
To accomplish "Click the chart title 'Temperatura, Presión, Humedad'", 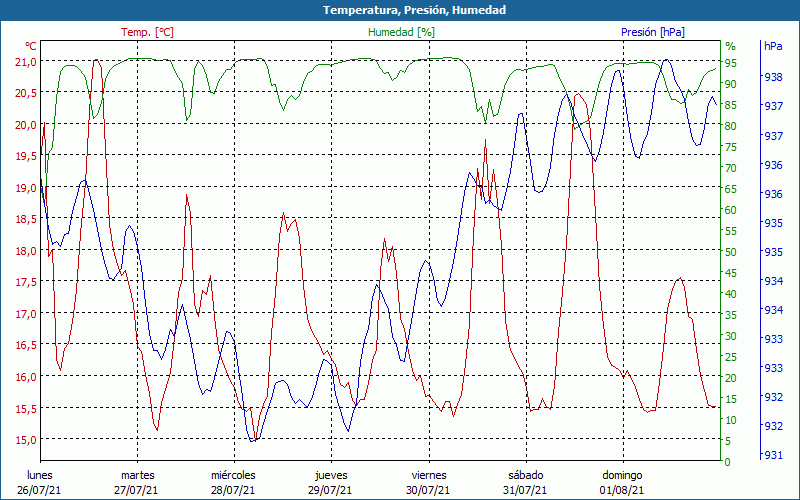I will click(x=414, y=10).
